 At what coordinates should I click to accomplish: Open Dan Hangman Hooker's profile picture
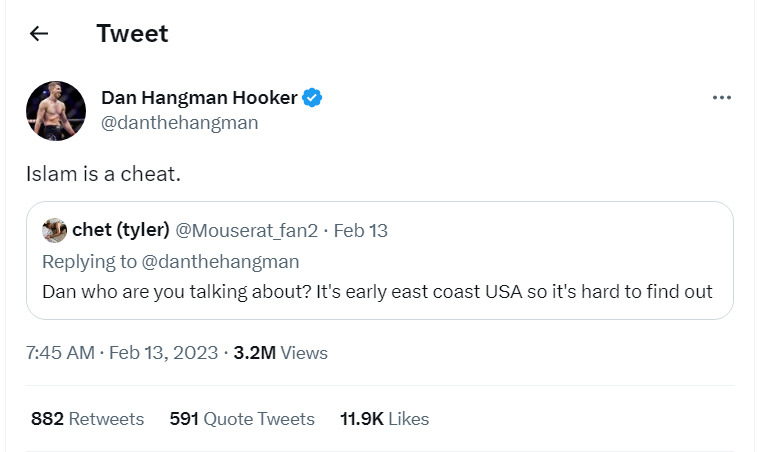click(56, 111)
